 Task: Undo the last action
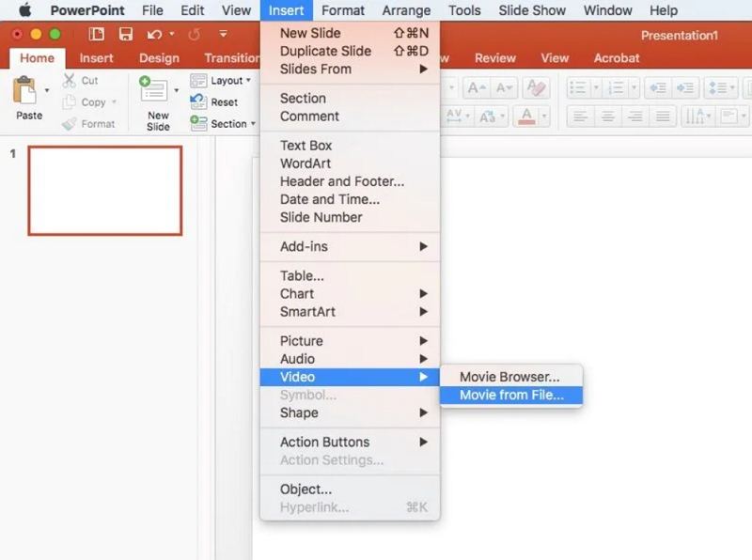click(152, 34)
